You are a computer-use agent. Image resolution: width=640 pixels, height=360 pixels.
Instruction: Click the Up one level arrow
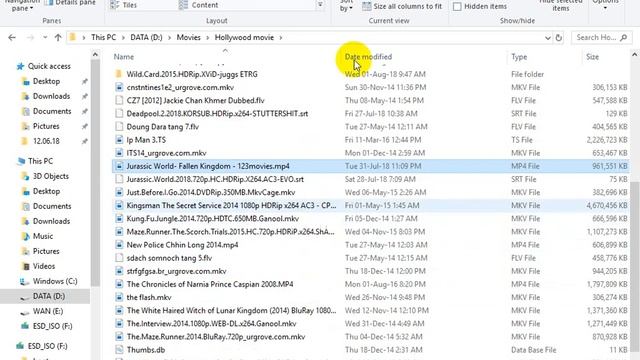point(58,38)
